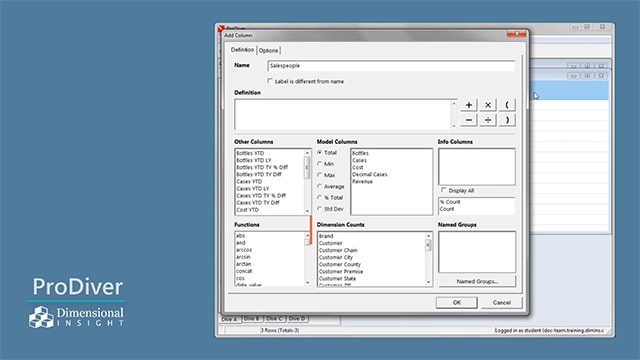Select % Count in Info Columns list

pyautogui.click(x=450, y=202)
